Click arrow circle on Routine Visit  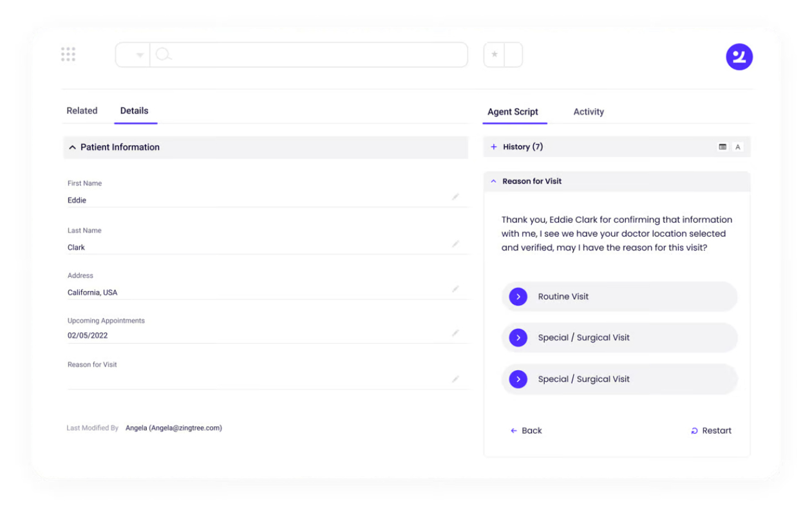[x=518, y=297]
